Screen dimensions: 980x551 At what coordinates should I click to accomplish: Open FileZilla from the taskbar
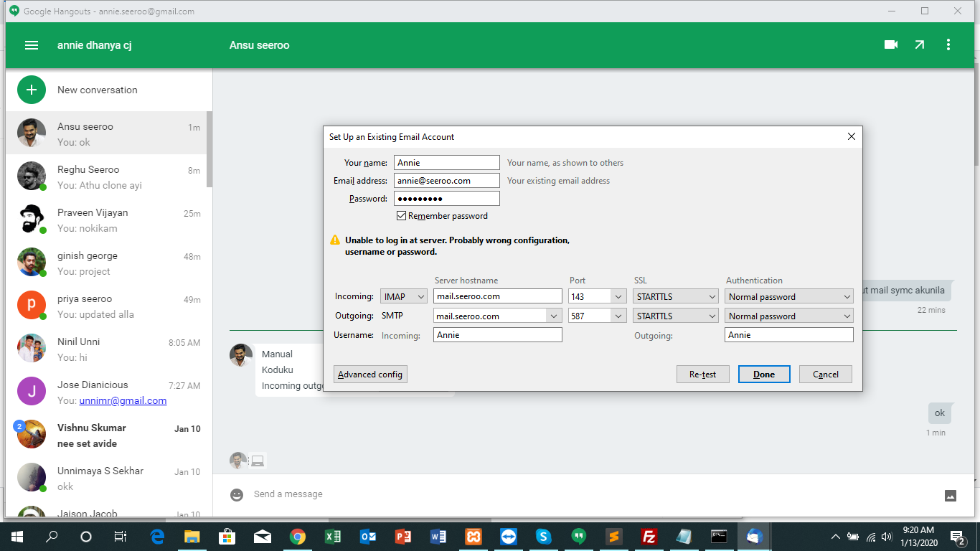649,536
